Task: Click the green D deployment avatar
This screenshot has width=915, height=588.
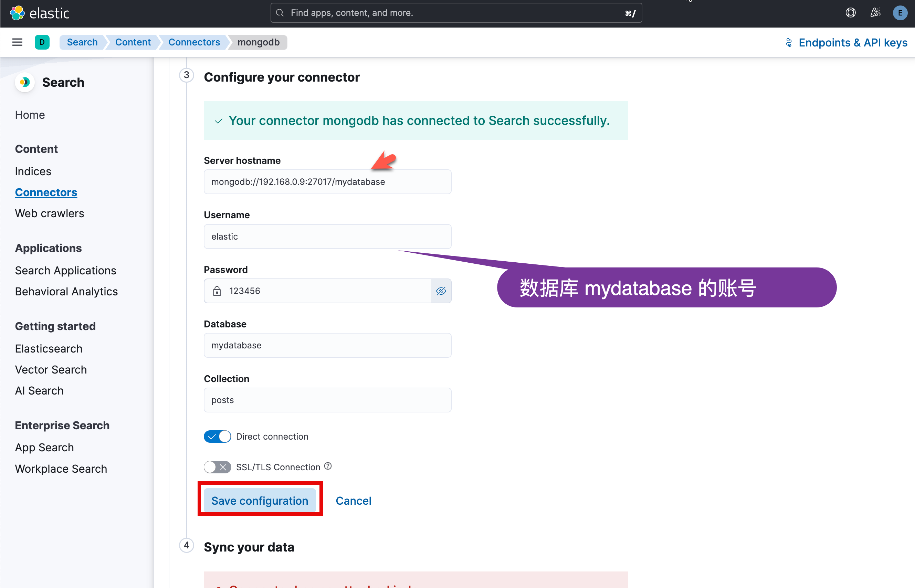Action: pos(42,42)
